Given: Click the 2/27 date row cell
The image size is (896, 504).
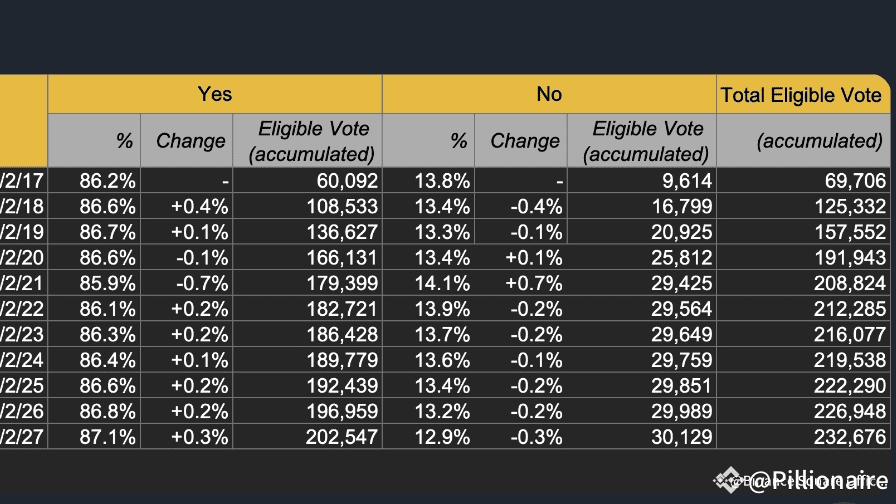Looking at the screenshot, I should tap(24, 437).
